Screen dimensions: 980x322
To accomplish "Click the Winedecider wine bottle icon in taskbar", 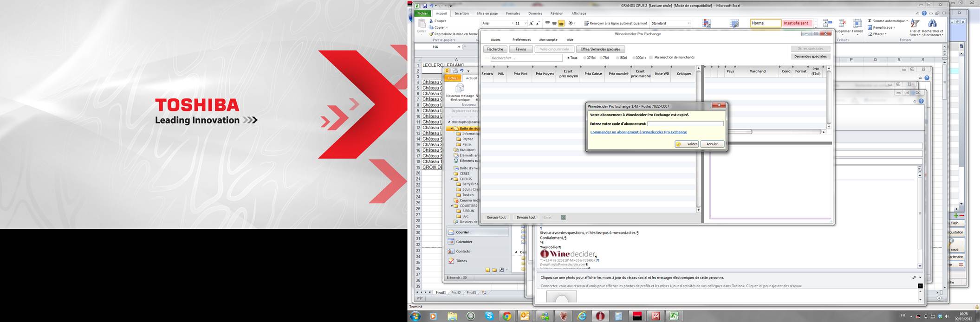I will (x=600, y=316).
